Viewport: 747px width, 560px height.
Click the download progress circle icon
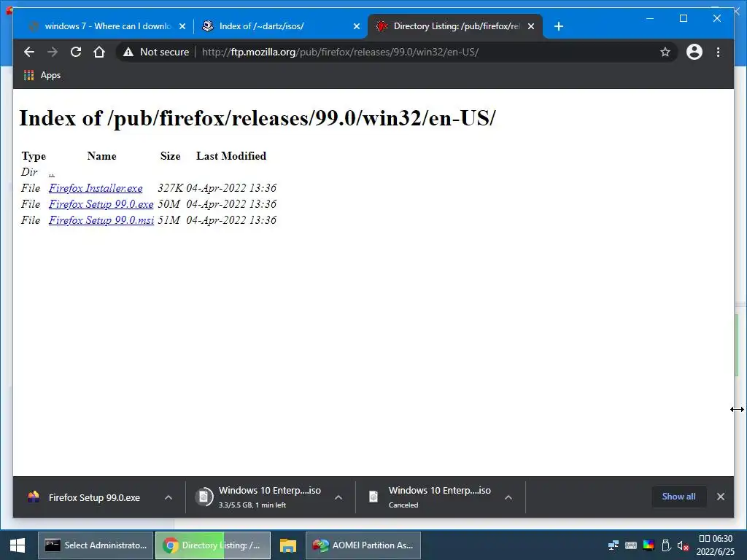[x=204, y=497]
